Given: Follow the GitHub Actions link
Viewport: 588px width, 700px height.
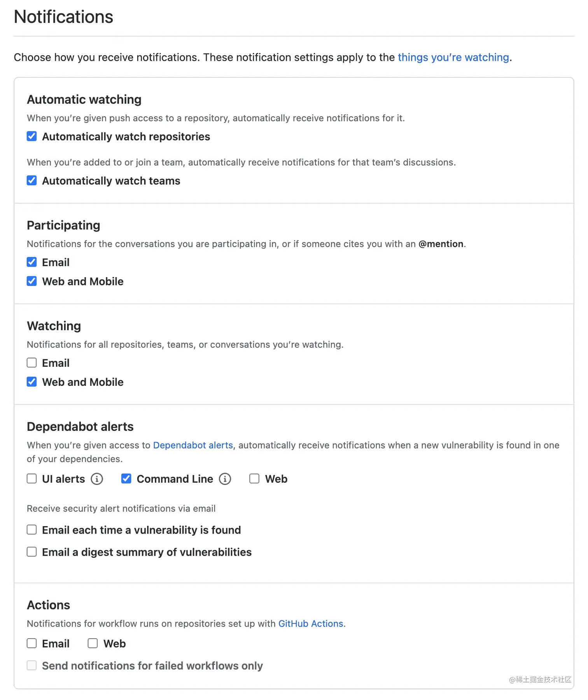Looking at the screenshot, I should (x=310, y=624).
